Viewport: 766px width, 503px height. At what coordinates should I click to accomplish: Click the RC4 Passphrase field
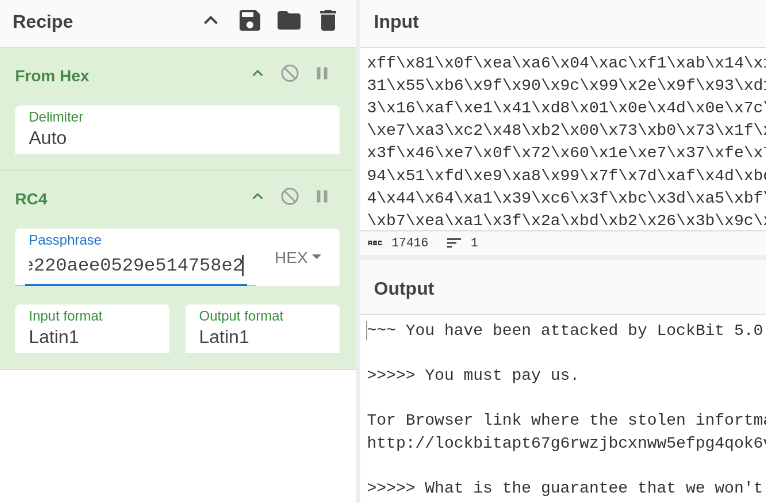[136, 265]
